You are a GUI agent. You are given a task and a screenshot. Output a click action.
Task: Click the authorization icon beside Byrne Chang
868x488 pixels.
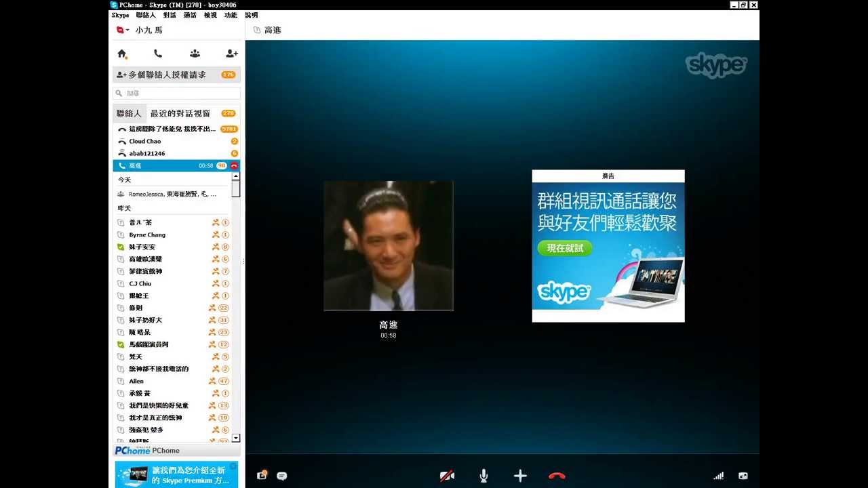(x=216, y=235)
